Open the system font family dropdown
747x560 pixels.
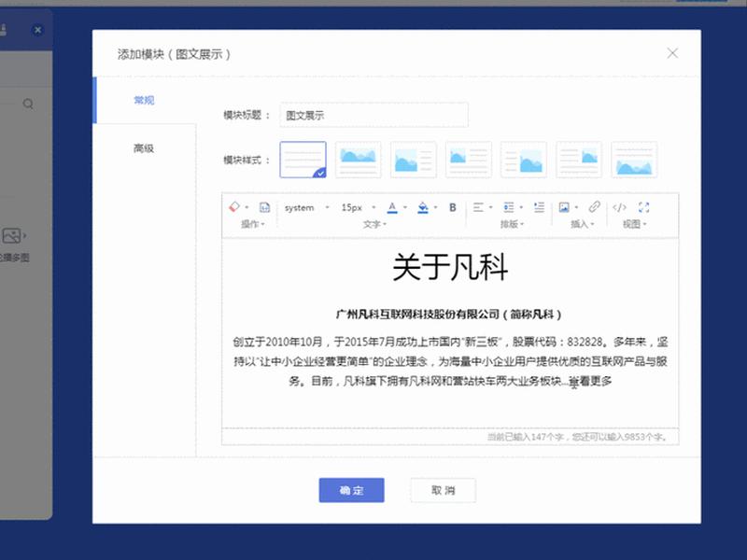(307, 207)
